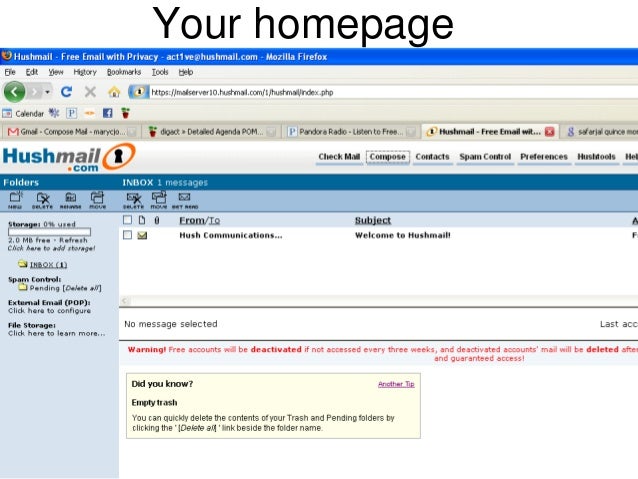Sort by the read status page icon
This screenshot has height=479, width=638.
pyautogui.click(x=142, y=220)
